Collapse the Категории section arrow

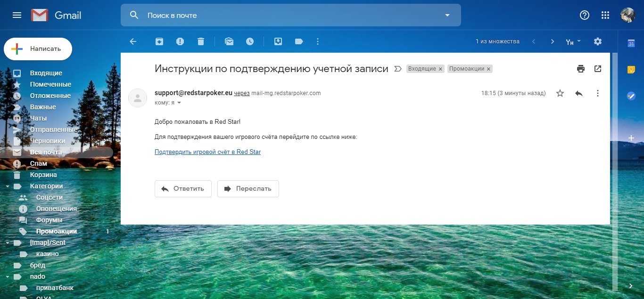pyautogui.click(x=7, y=186)
